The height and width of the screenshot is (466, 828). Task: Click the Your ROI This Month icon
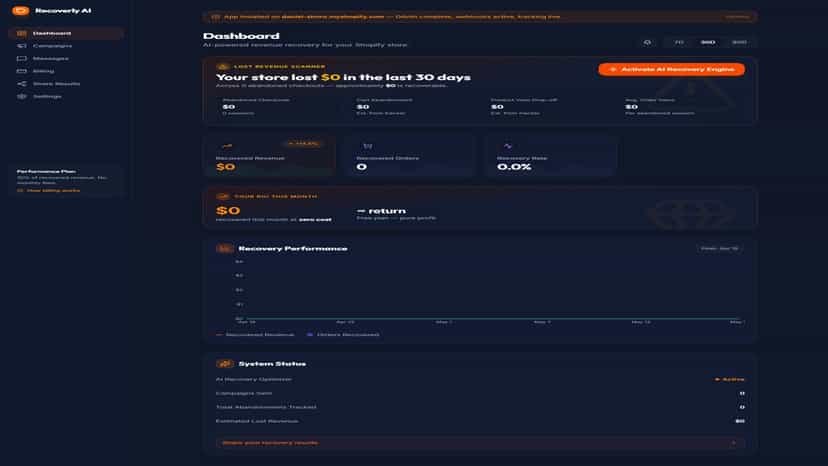point(223,196)
